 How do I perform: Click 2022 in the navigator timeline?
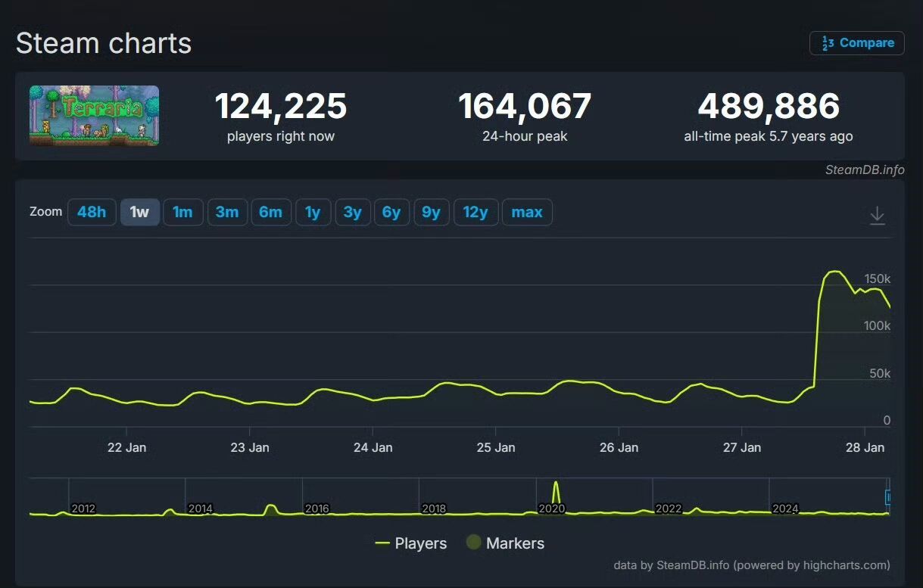pos(669,509)
